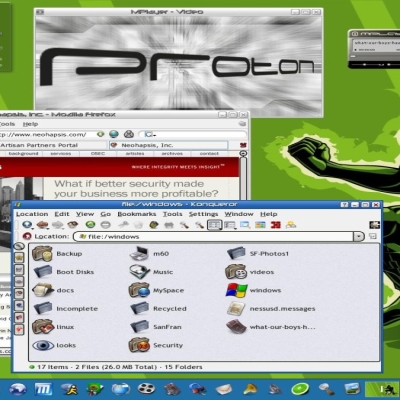
Task: Go to Home folder in Konqueror toolbar
Action: click(x=73, y=225)
